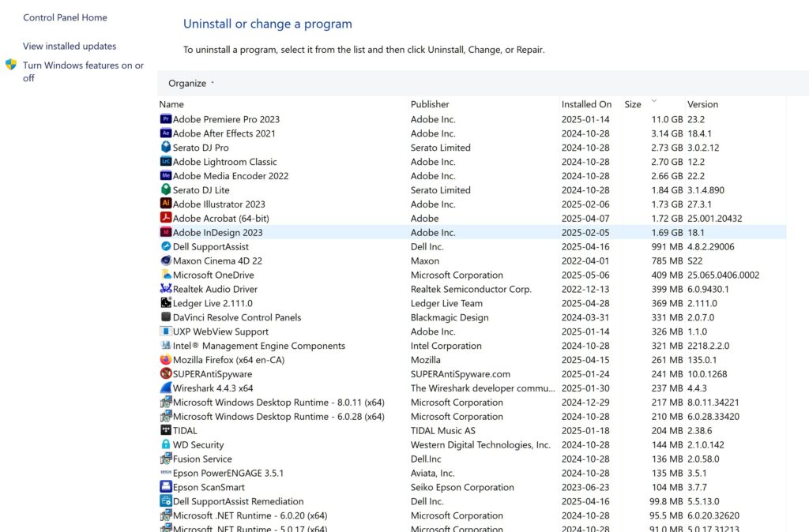Open View installed updates link
The image size is (809, 532).
point(70,46)
